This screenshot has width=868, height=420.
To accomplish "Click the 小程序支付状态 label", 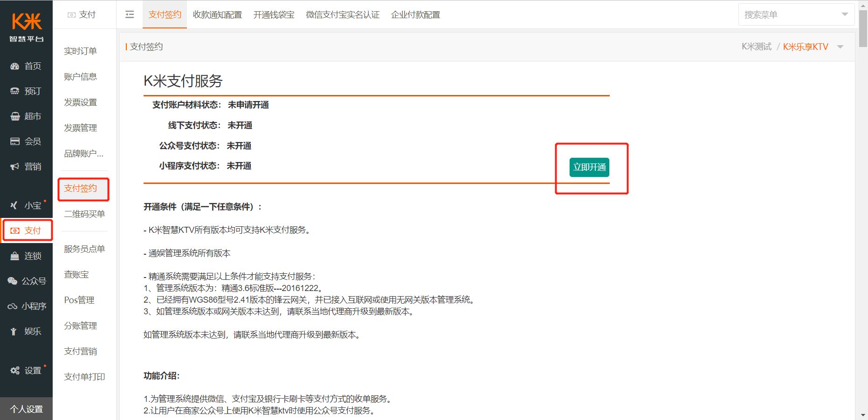I will 189,166.
